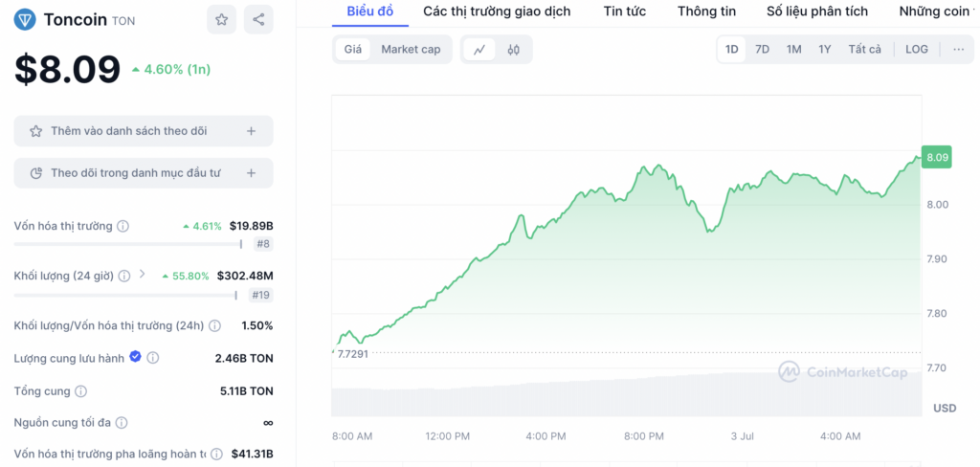This screenshot has height=467, width=980.
Task: Click info icon after Lượng cung lưu hành
Action: pyautogui.click(x=152, y=358)
